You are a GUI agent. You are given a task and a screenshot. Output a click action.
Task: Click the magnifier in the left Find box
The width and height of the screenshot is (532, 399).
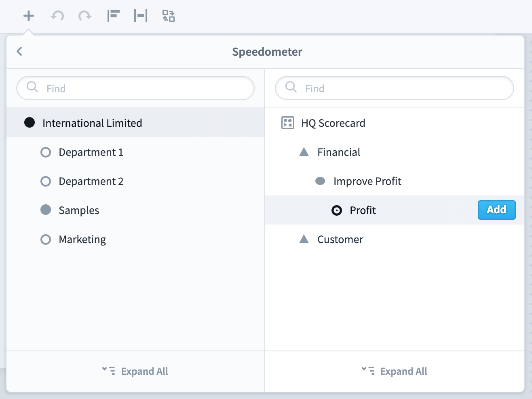click(x=32, y=87)
